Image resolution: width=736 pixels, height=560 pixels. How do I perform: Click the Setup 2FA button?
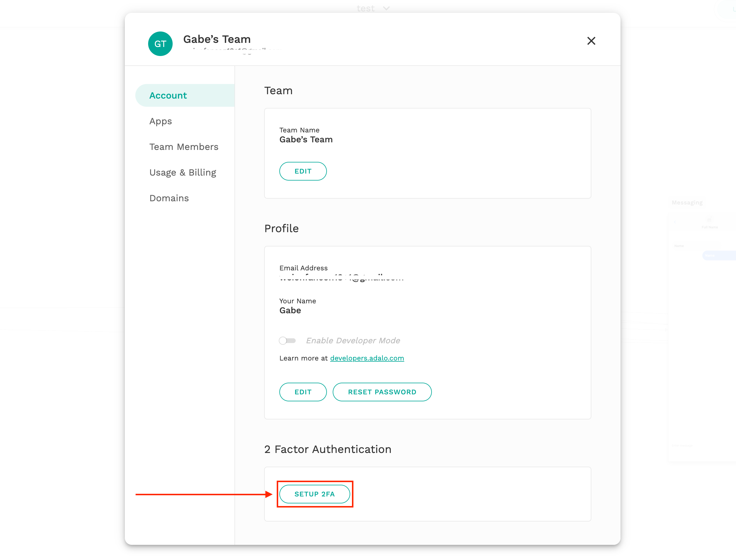click(x=314, y=494)
